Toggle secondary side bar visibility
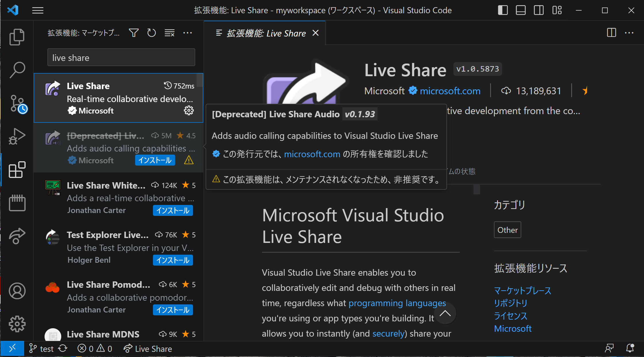 [x=539, y=11]
